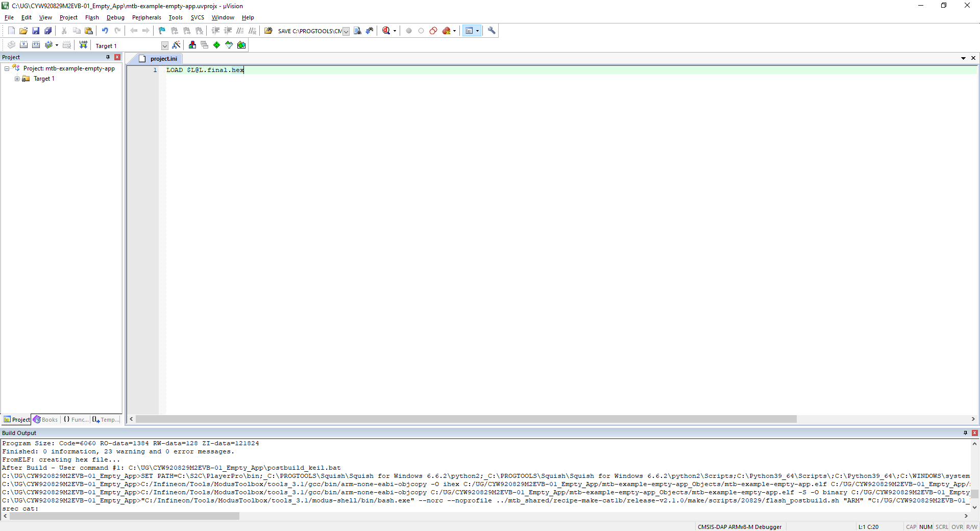Open the Kill All Breakpoints dropdown arrow
The image size is (980, 531).
pyautogui.click(x=454, y=31)
